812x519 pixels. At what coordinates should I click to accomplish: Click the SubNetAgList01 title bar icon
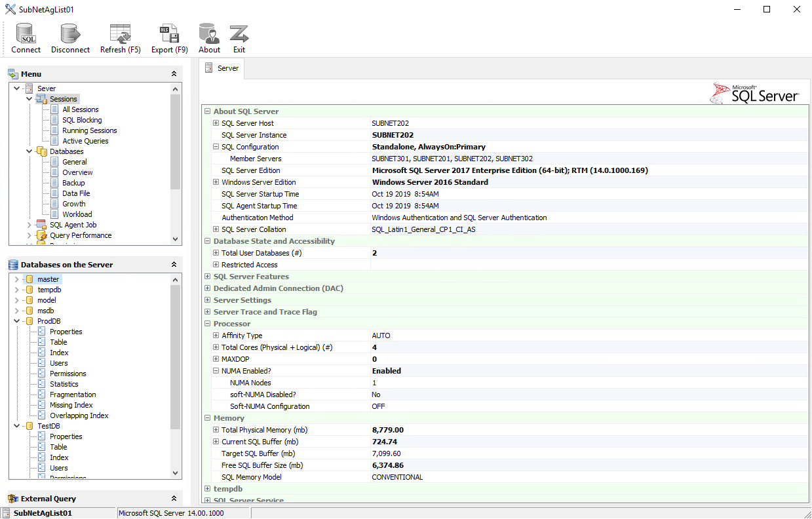[10, 9]
